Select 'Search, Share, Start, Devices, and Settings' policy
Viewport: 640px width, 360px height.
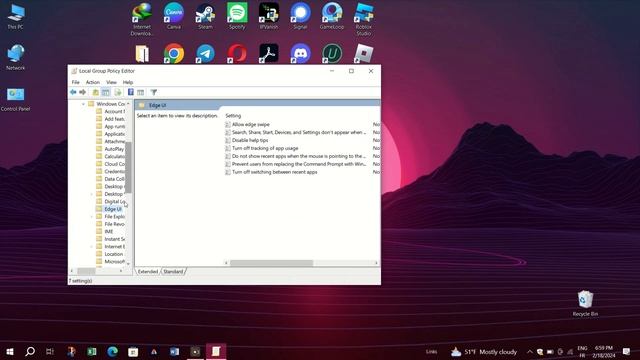click(299, 132)
